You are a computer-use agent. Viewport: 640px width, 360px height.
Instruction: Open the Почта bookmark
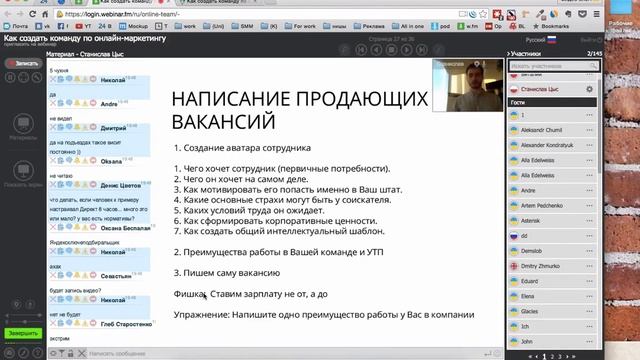[16, 26]
